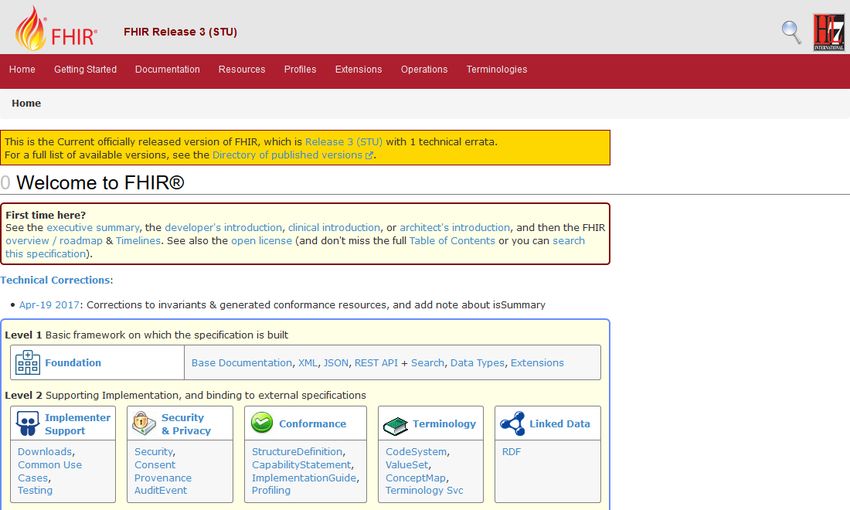This screenshot has width=850, height=510.
Task: Open the Home menu item
Action: point(22,69)
